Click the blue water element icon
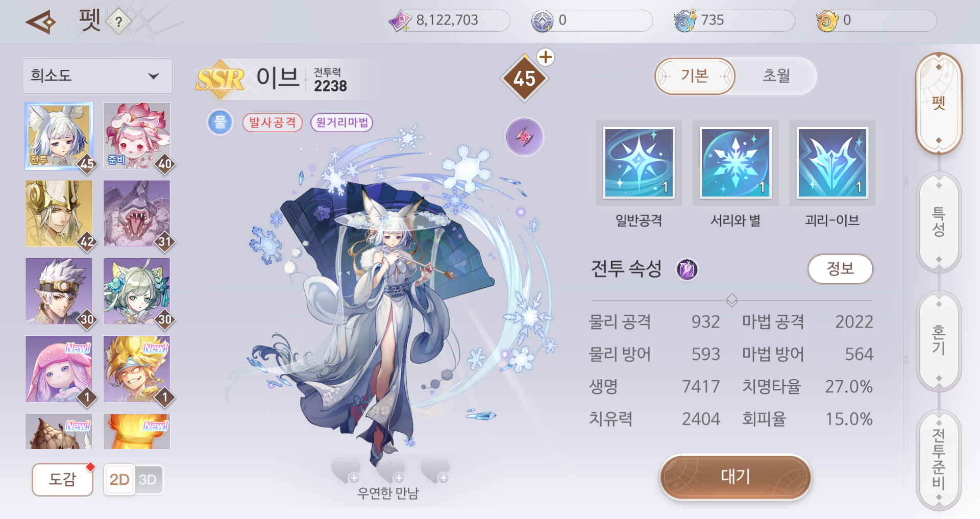The width and height of the screenshot is (980, 519). 220,122
